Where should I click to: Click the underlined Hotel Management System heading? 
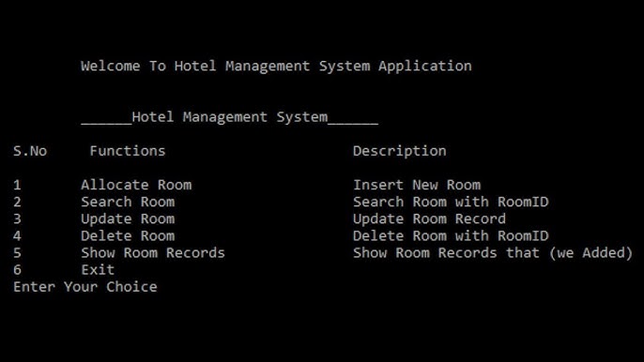(230, 117)
